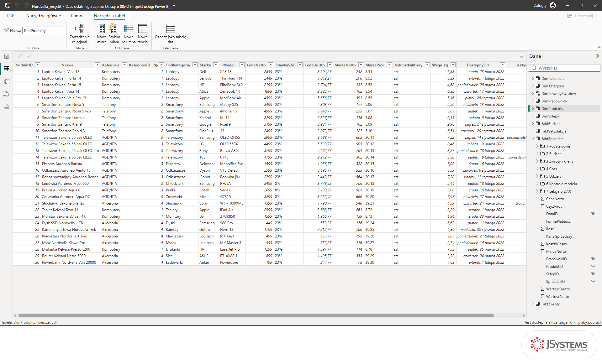Toggle visibility of SklepID field
This screenshot has height=364, width=602.
593,274
